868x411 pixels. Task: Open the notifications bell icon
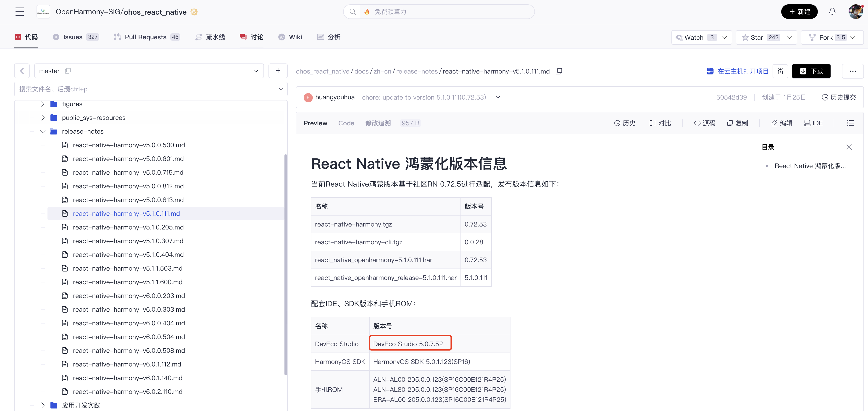tap(832, 11)
